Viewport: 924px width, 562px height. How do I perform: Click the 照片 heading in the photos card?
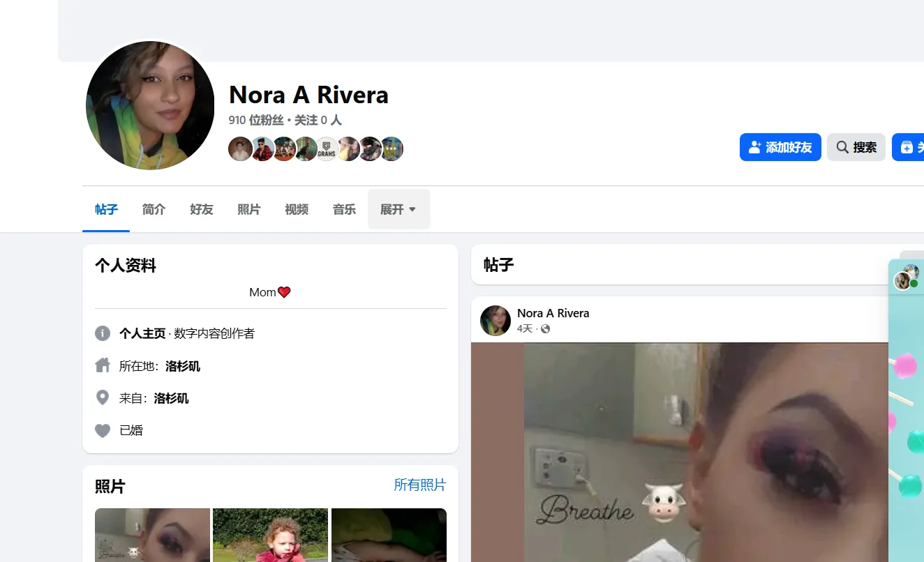(110, 486)
